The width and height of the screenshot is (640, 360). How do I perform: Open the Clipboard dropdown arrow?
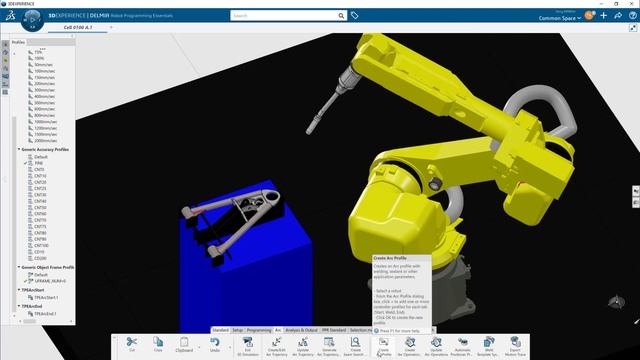point(199,347)
